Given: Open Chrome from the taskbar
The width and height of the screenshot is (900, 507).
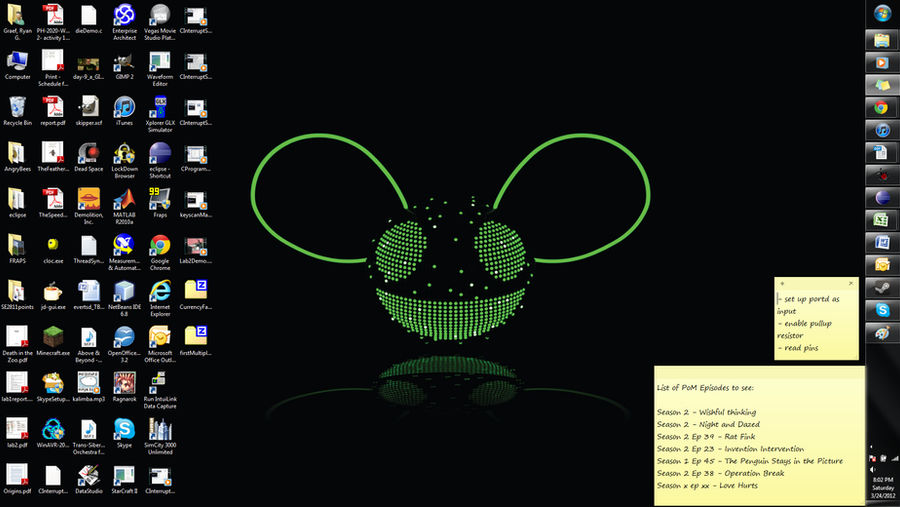Looking at the screenshot, I should pyautogui.click(x=882, y=107).
